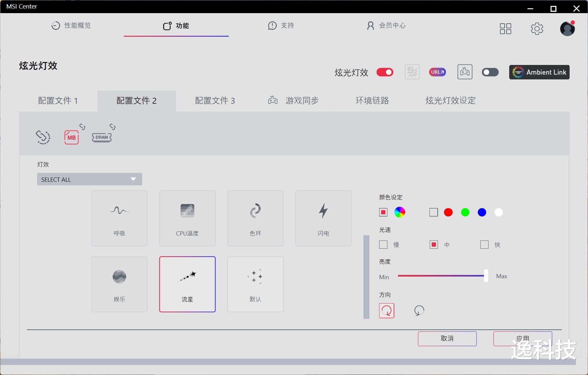Open the 炫光灯效设定 tab

pyautogui.click(x=451, y=101)
